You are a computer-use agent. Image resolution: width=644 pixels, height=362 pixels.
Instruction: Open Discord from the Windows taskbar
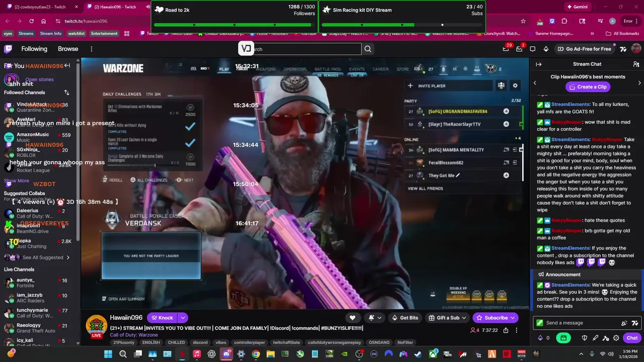[226, 354]
